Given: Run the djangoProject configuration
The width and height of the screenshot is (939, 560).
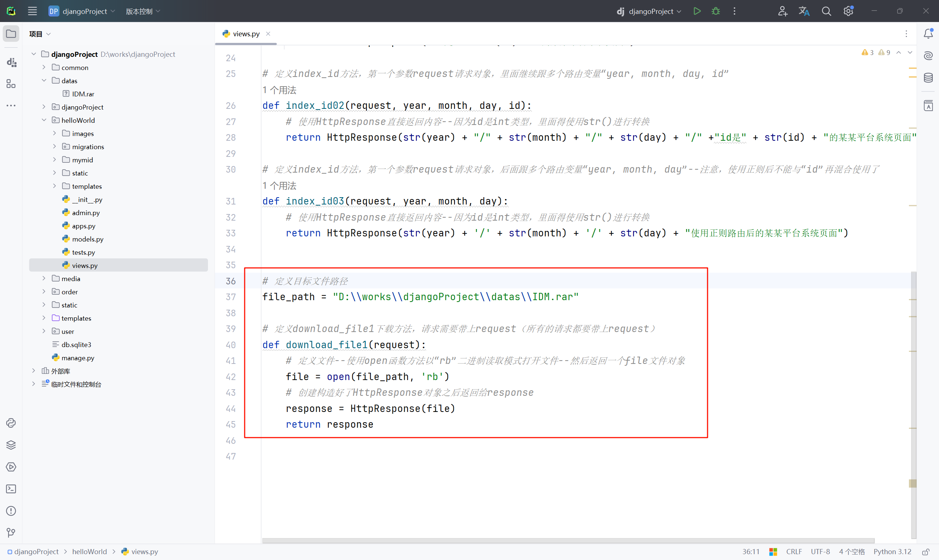Looking at the screenshot, I should coord(697,11).
